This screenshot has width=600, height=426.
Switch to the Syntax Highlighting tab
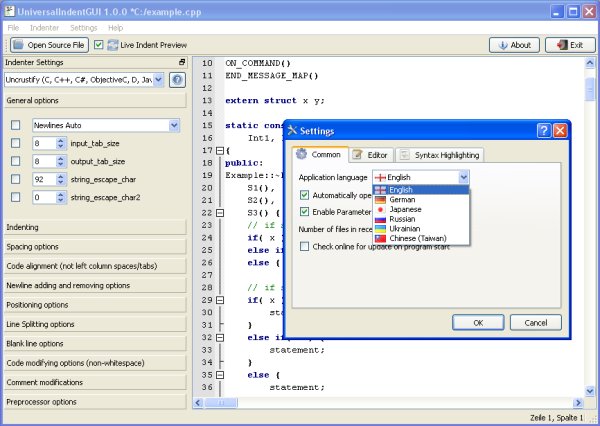tap(440, 155)
